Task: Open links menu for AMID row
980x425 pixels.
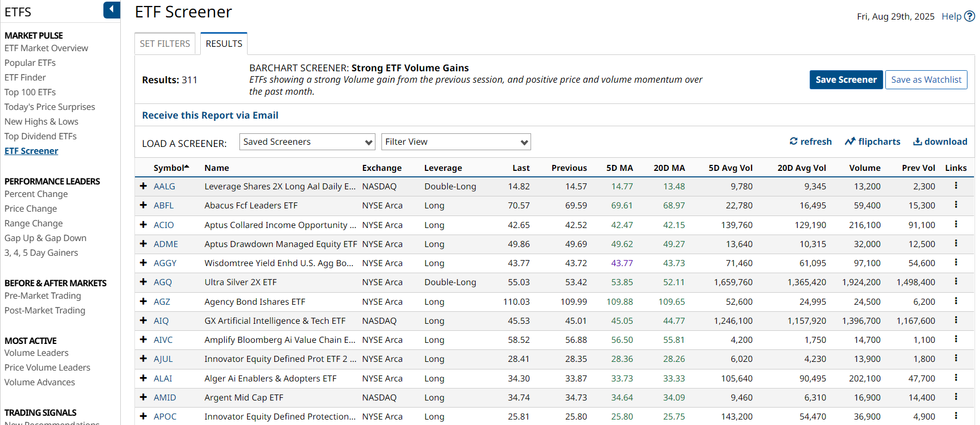Action: tap(956, 397)
